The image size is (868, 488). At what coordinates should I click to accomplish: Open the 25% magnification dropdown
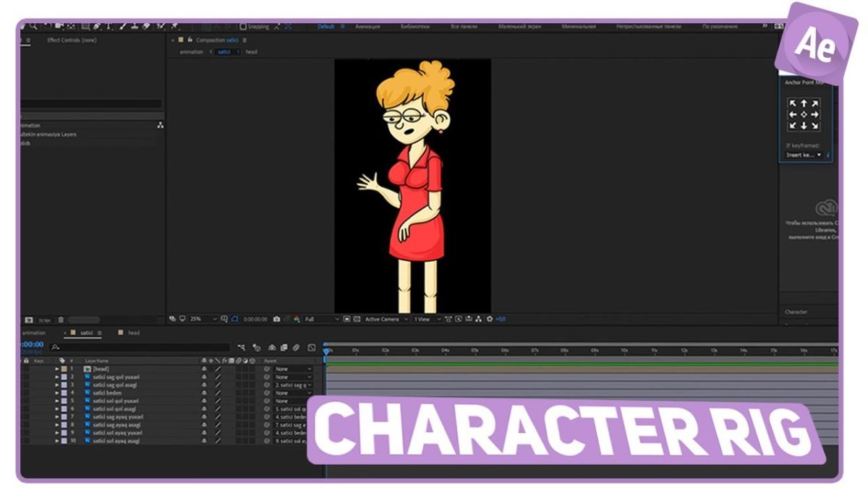pyautogui.click(x=203, y=319)
